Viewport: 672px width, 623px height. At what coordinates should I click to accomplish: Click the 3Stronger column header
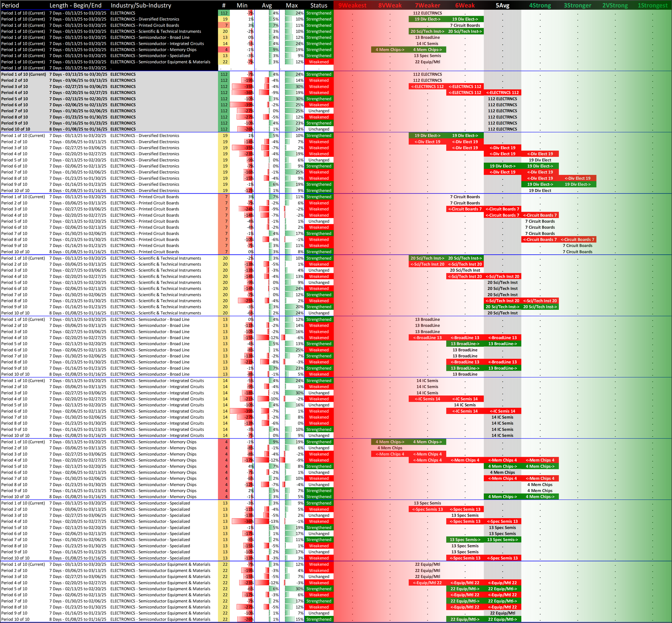(x=577, y=5)
